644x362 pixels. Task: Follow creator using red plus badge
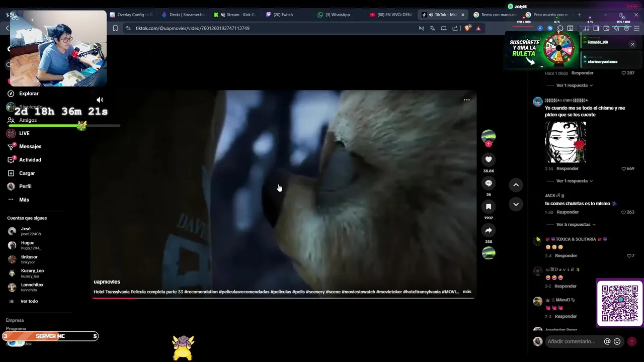(x=489, y=144)
